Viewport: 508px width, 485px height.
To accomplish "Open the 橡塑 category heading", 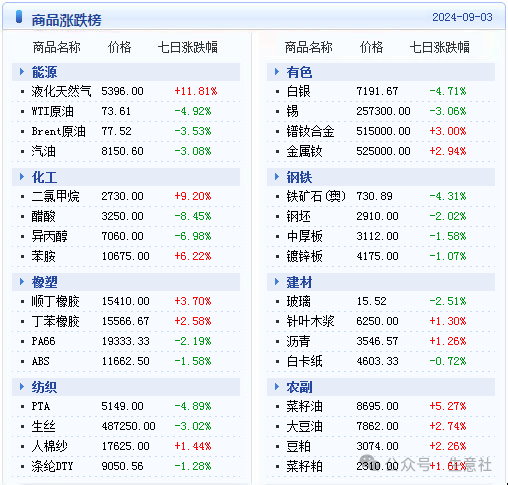I will coord(44,282).
